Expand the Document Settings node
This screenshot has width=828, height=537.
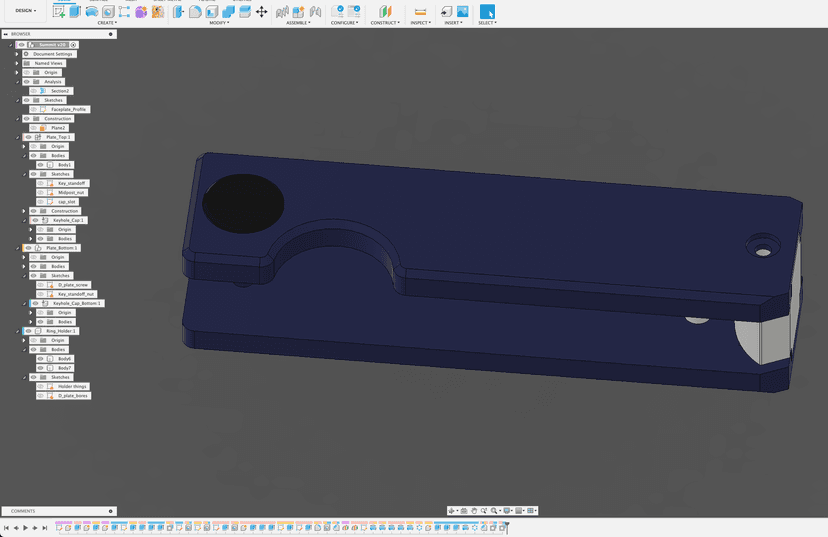[17, 54]
